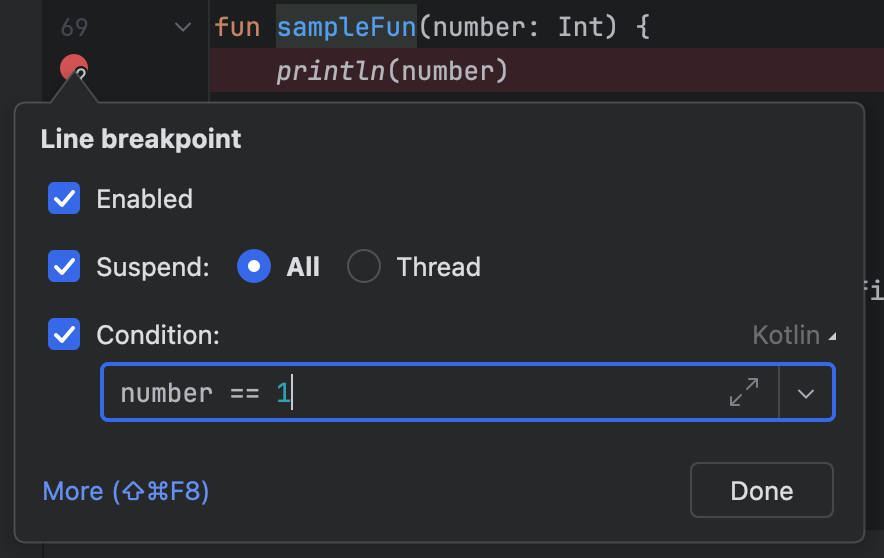Image resolution: width=884 pixels, height=558 pixels.
Task: Click the Int type in the signature
Action: click(580, 27)
